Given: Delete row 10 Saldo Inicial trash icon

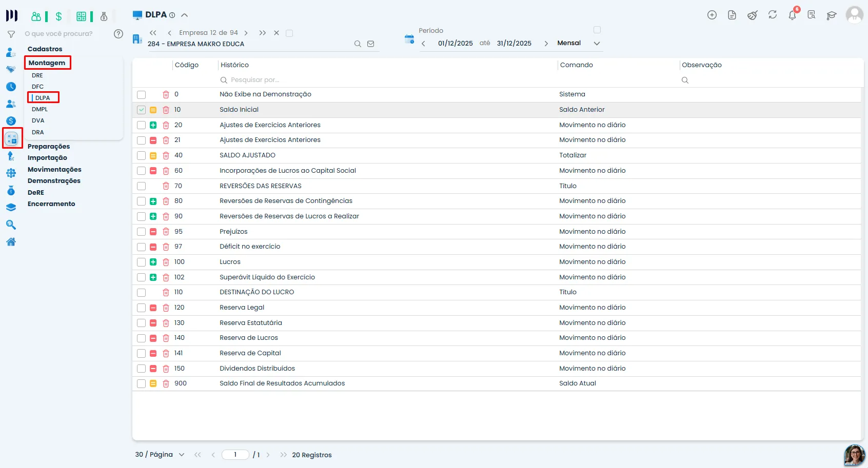Looking at the screenshot, I should 166,110.
